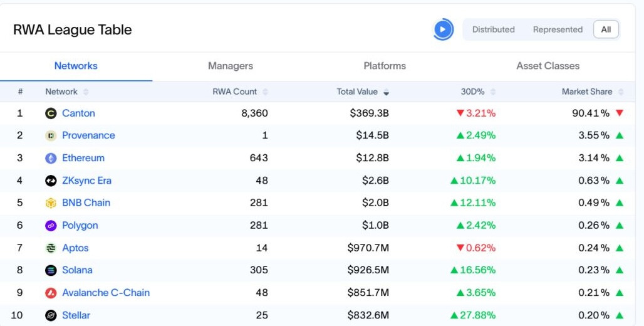Click the Stellar logo icon
The width and height of the screenshot is (644, 326).
[51, 316]
